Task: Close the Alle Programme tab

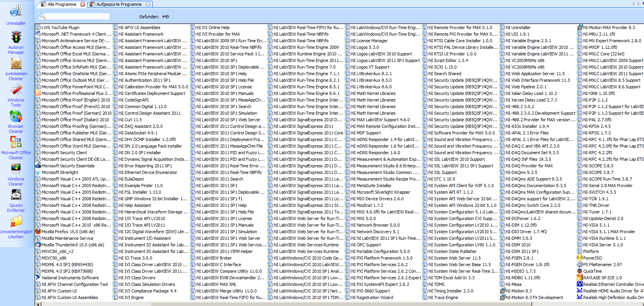Action: pos(83,4)
